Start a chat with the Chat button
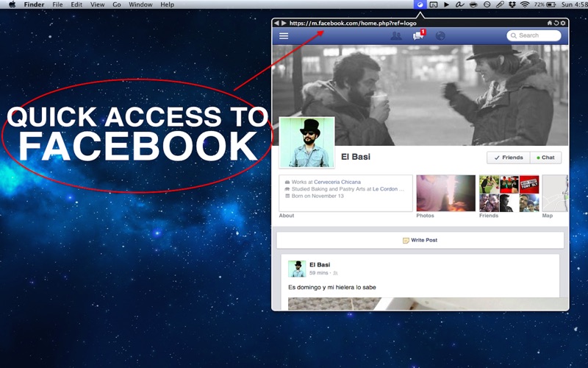The height and width of the screenshot is (368, 588). pyautogui.click(x=545, y=158)
